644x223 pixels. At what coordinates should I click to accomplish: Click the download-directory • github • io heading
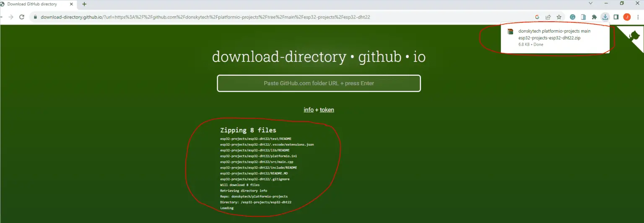click(319, 56)
